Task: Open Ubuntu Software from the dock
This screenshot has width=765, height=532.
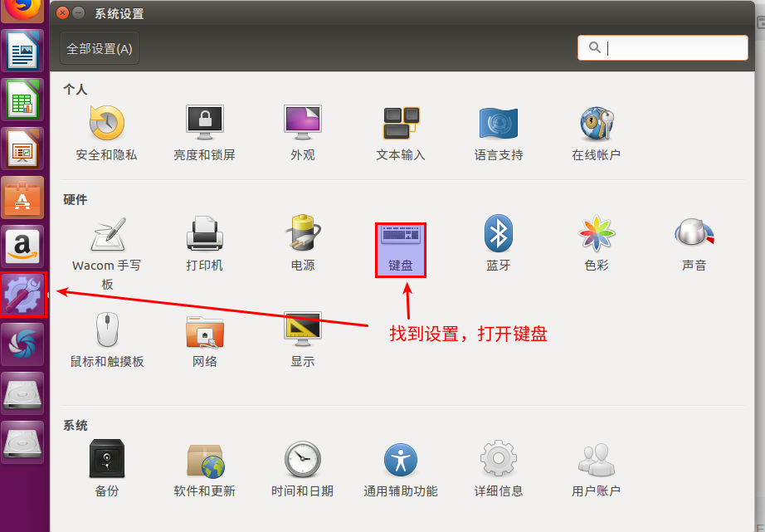Action: coord(22,198)
